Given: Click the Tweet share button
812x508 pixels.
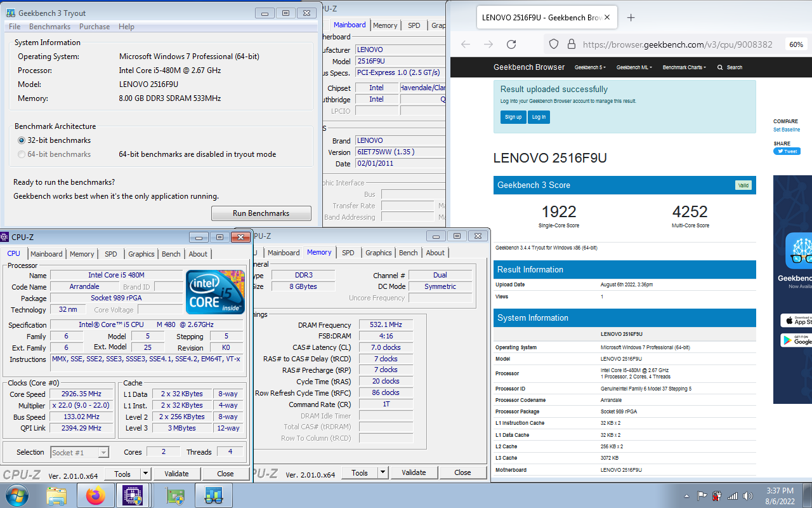Looking at the screenshot, I should click(787, 151).
